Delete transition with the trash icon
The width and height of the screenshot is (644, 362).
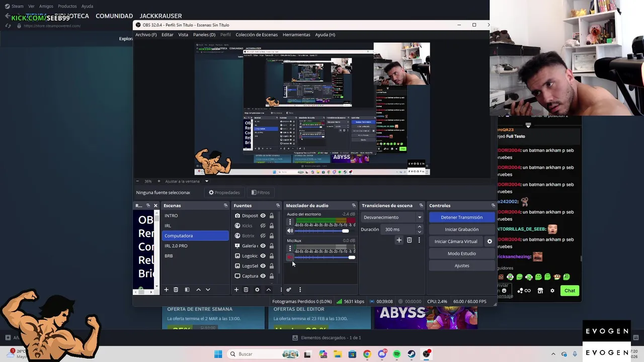pos(409,240)
